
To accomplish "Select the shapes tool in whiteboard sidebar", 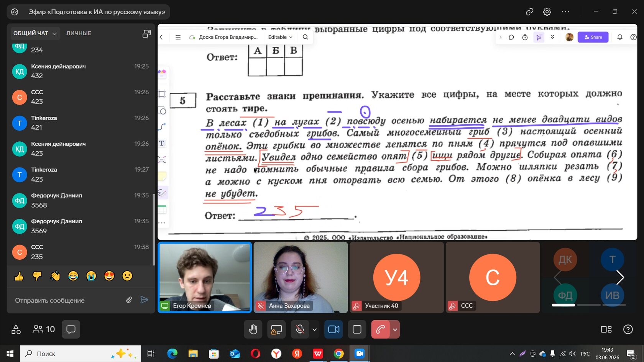I will 162,110.
